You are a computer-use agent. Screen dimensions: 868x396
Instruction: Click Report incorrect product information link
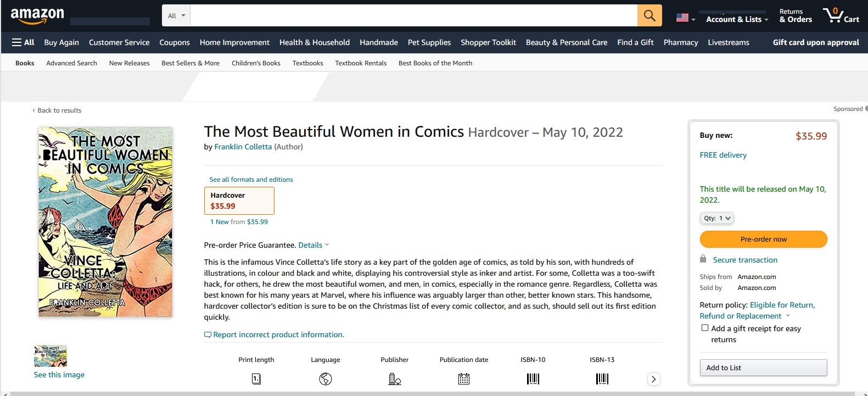[278, 334]
